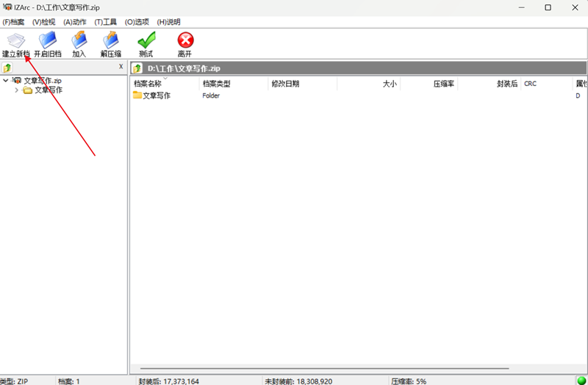
Task: Sort by 封装后 column header
Action: pyautogui.click(x=490, y=84)
